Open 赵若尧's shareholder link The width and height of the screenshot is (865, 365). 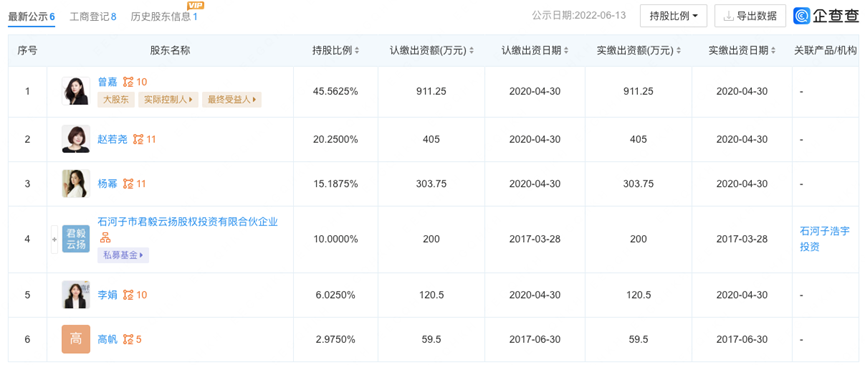113,139
